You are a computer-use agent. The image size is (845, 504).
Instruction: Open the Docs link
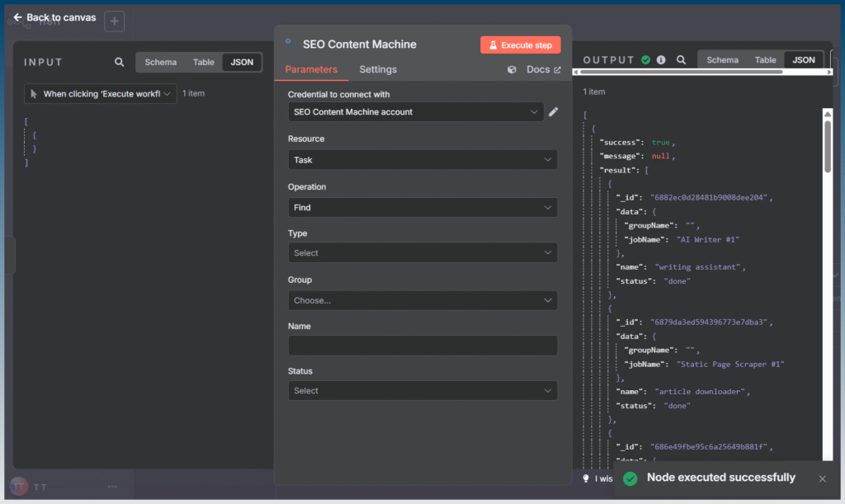(543, 69)
